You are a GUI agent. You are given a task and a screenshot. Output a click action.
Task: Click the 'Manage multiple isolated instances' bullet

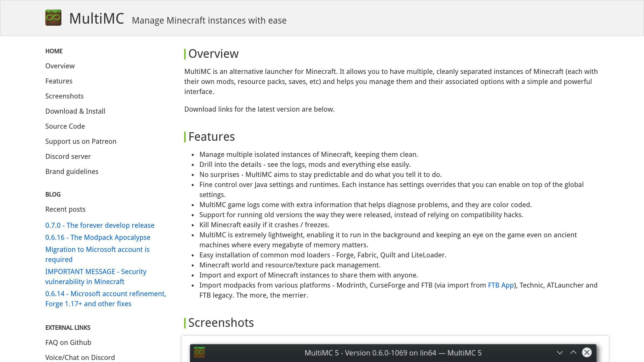pyautogui.click(x=309, y=154)
